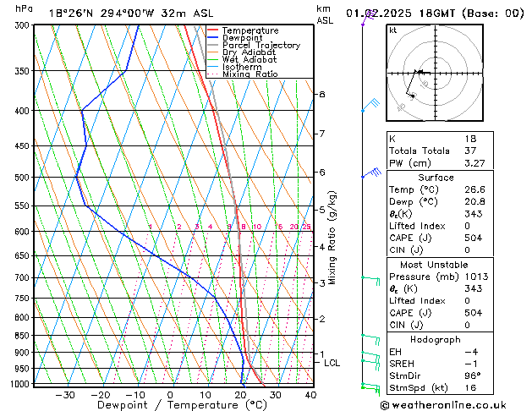This screenshot has width=532, height=411.
Task: Click the 1000 hPa pressure label
Action: point(21,384)
